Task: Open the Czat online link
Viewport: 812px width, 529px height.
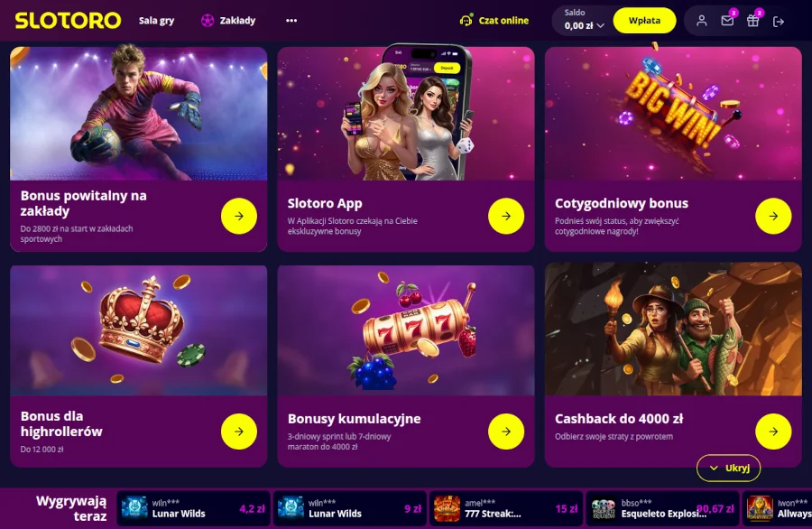Action: 503,21
